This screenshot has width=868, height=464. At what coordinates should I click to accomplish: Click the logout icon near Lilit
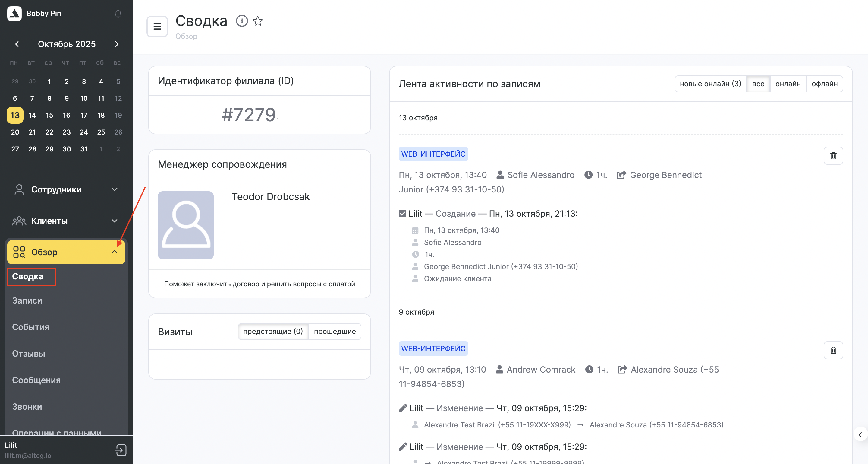pyautogui.click(x=120, y=450)
